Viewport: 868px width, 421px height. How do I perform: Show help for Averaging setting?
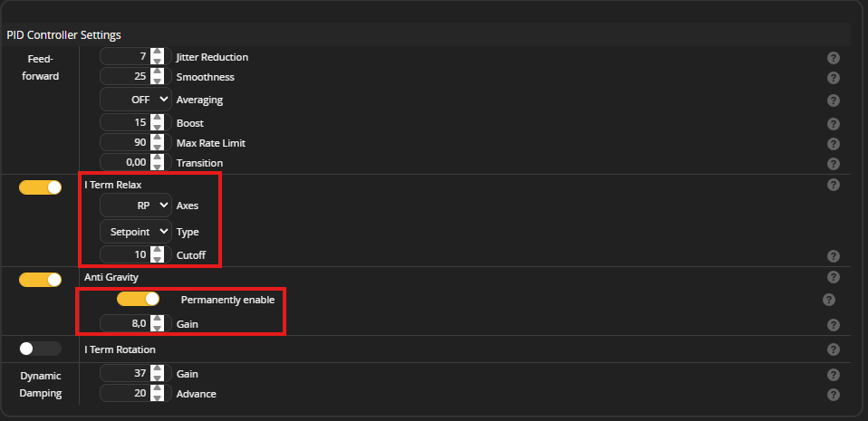(834, 100)
